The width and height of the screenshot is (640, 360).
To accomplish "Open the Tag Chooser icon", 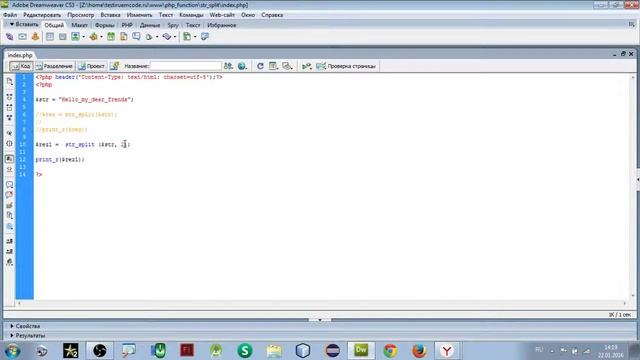I will pos(205,37).
